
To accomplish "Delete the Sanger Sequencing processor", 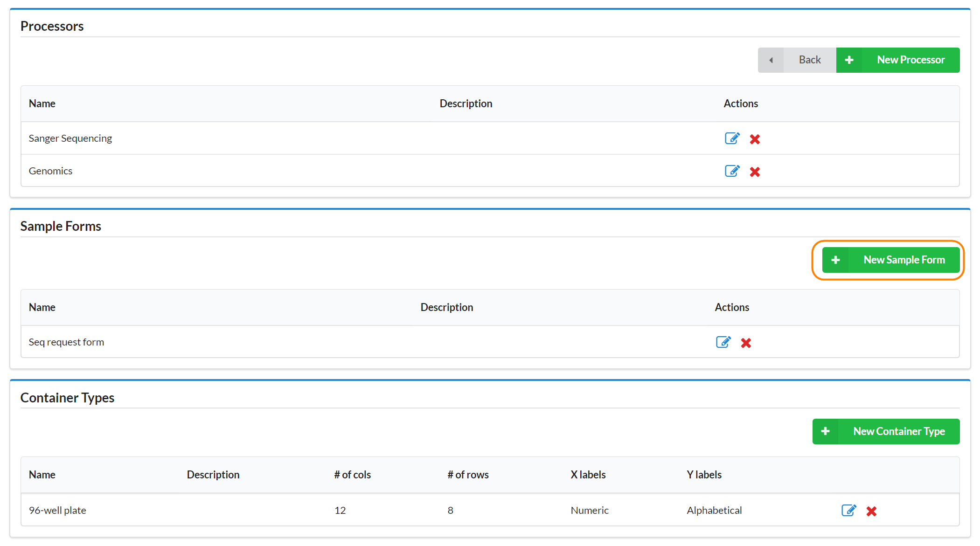I will click(x=755, y=139).
